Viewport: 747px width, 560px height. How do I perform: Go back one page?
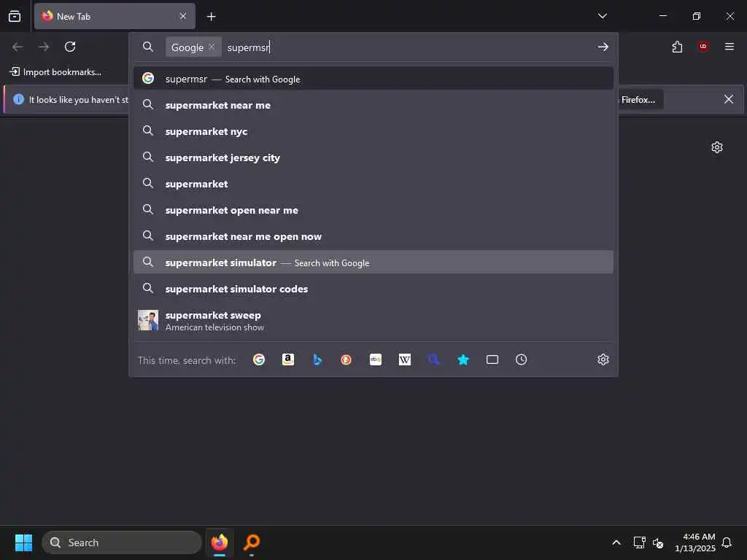pos(18,47)
